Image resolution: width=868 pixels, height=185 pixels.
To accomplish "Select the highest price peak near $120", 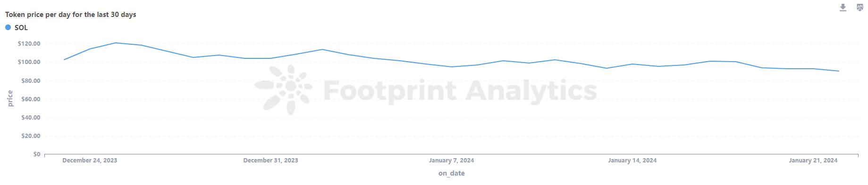I will [x=116, y=43].
